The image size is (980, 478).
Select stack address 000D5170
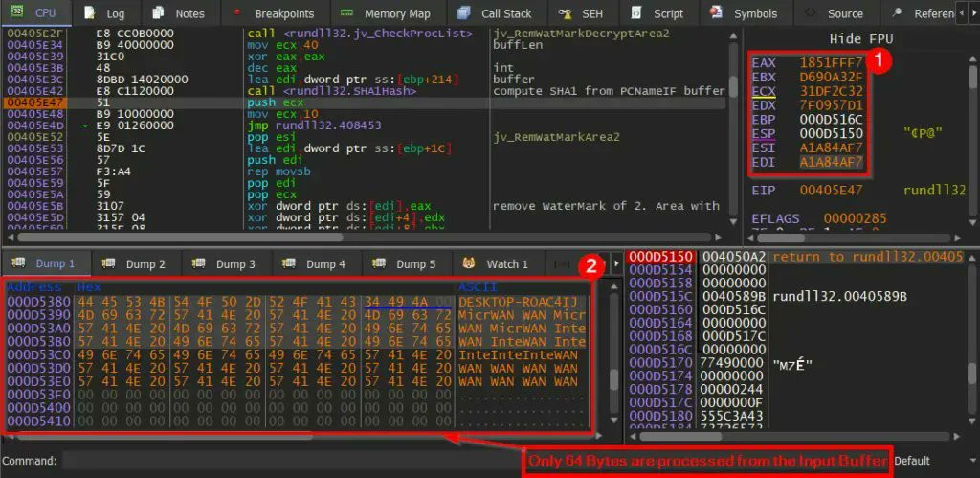(x=660, y=362)
